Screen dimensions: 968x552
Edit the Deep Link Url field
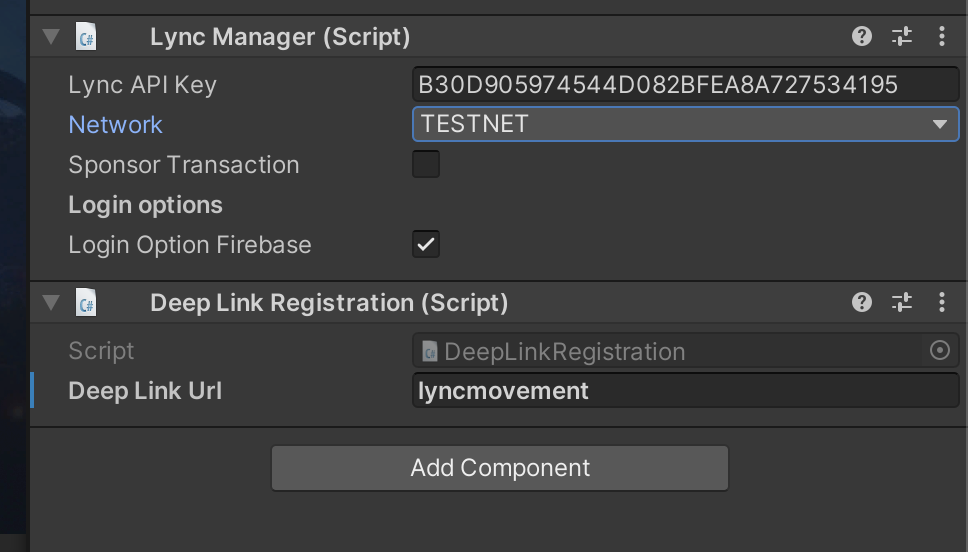click(x=685, y=391)
